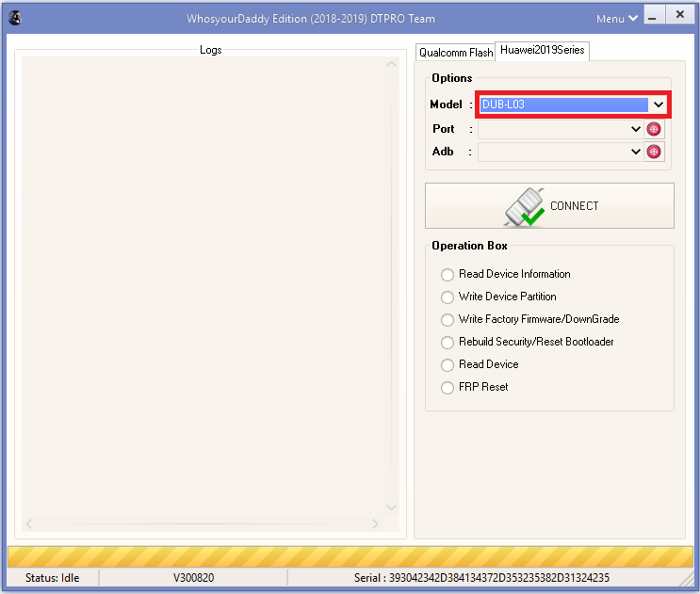This screenshot has height=594, width=700.
Task: Switch to the Qualcomm Flash tab
Action: pos(455,52)
